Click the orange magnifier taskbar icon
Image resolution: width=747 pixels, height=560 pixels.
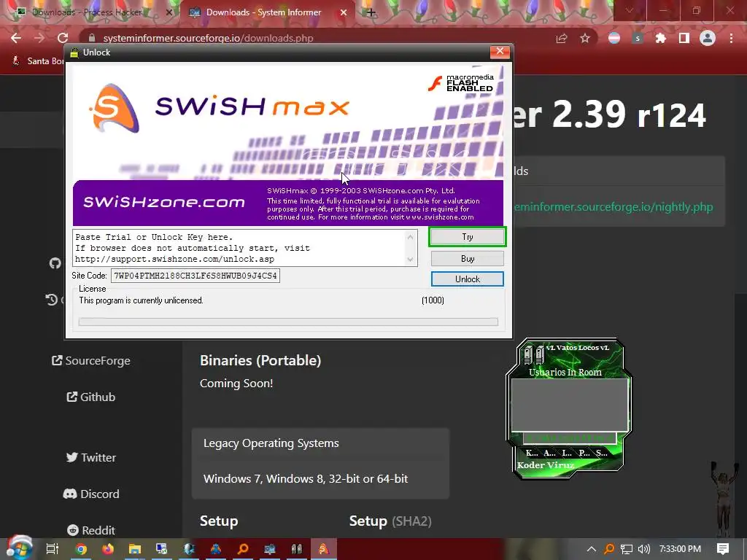[x=243, y=549]
